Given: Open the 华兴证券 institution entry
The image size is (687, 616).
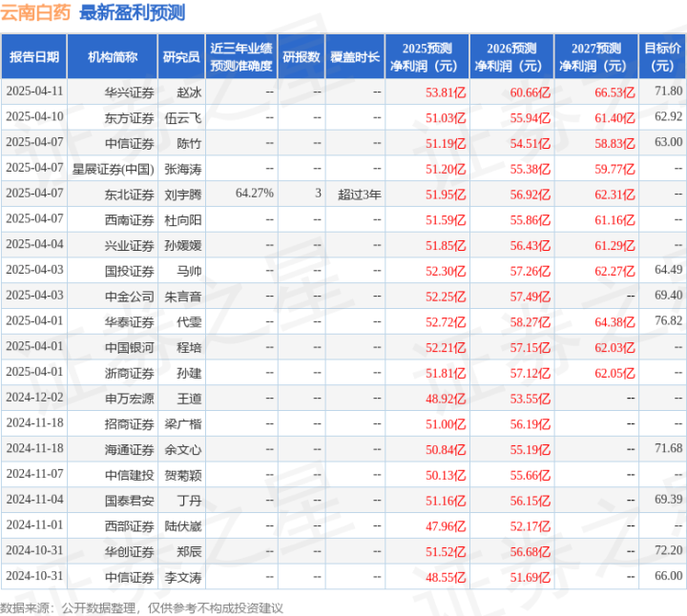Looking at the screenshot, I should [x=129, y=92].
